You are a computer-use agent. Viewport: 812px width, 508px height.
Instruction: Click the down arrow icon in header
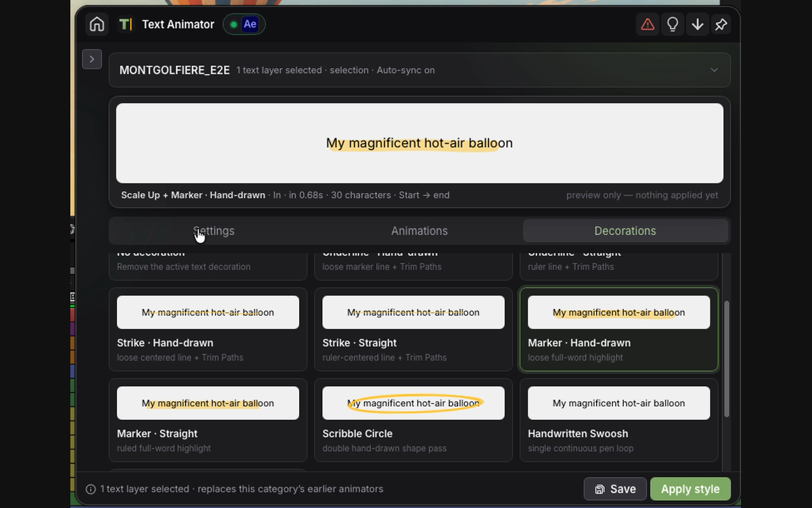coord(697,24)
